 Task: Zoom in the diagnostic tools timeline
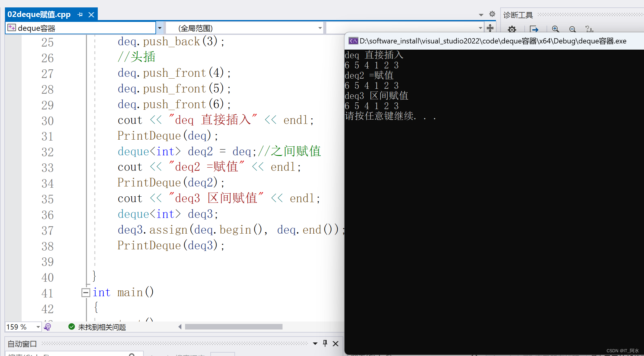coord(555,29)
